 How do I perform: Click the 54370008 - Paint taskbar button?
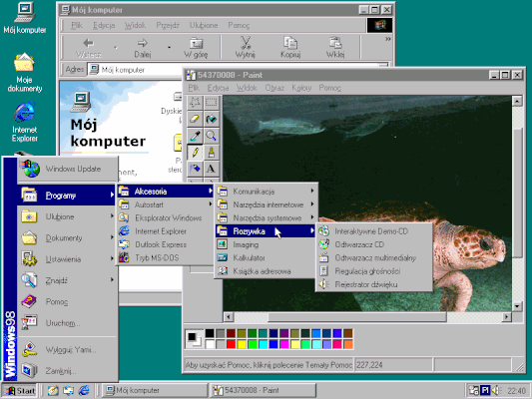pyautogui.click(x=263, y=391)
